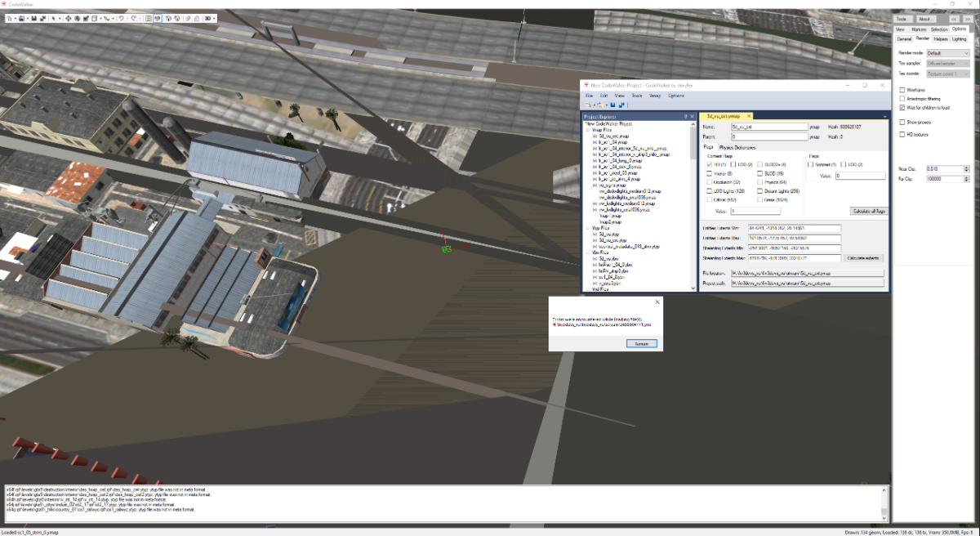The width and height of the screenshot is (980, 536).
Task: Switch to the Lighting tab
Action: coord(959,38)
